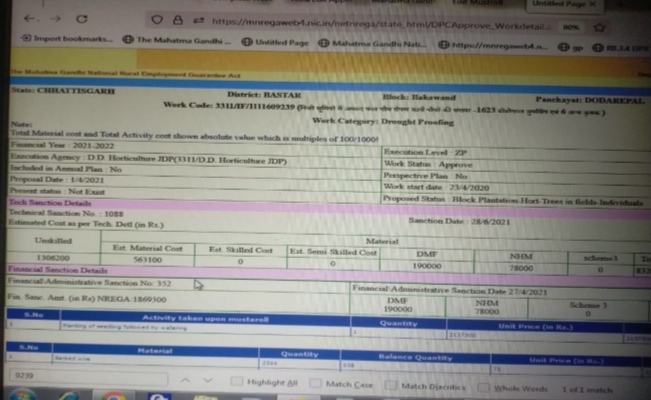Enable the Highlight All checkbox
The width and height of the screenshot is (651, 400).
point(236,382)
